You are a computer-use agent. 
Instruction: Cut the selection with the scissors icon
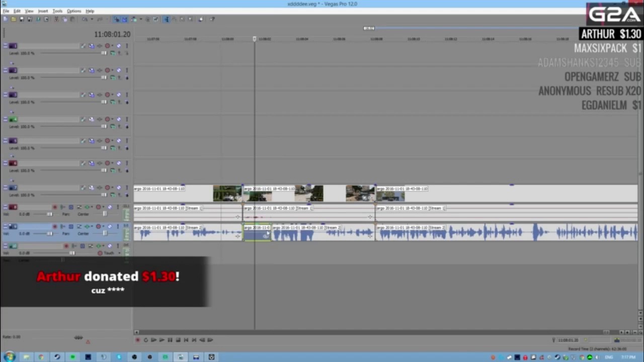(x=56, y=19)
